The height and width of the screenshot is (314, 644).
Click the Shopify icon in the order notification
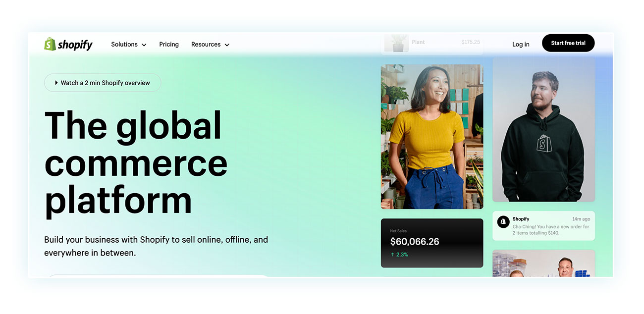click(x=503, y=222)
